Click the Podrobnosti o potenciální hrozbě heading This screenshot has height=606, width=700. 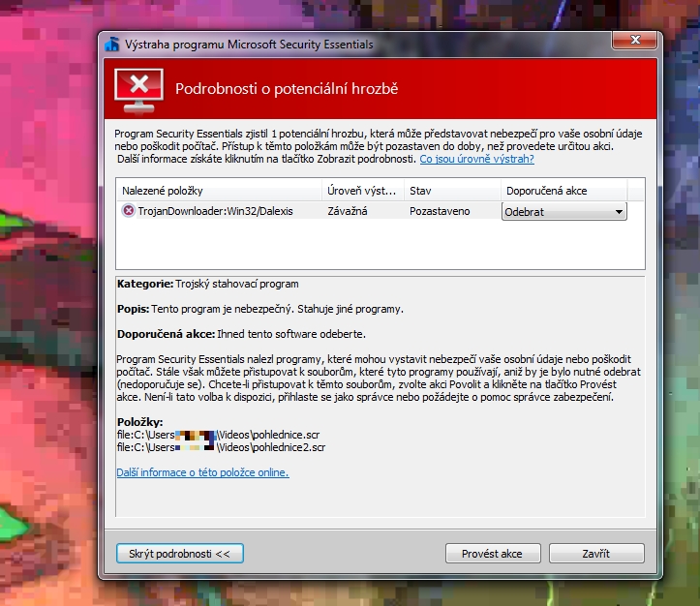coord(287,89)
